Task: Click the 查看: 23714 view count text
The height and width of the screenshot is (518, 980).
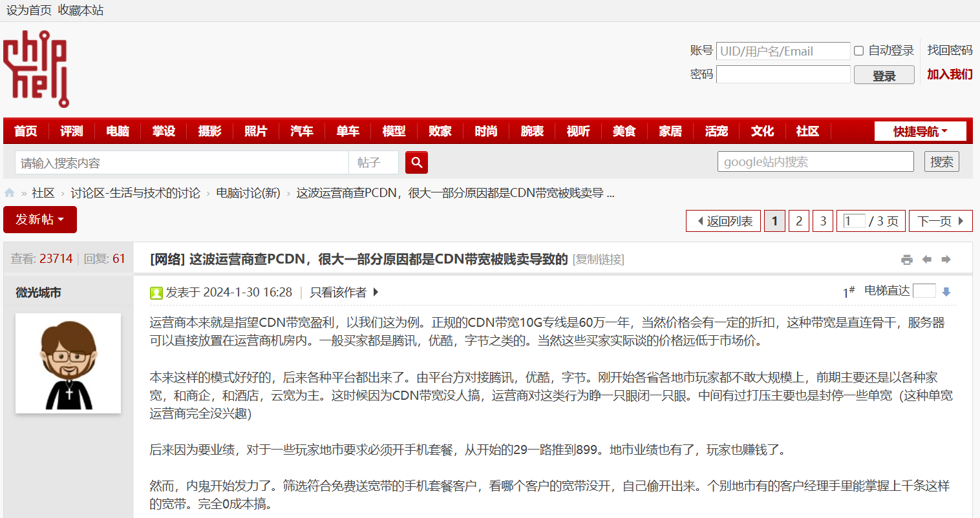Action: pyautogui.click(x=41, y=258)
